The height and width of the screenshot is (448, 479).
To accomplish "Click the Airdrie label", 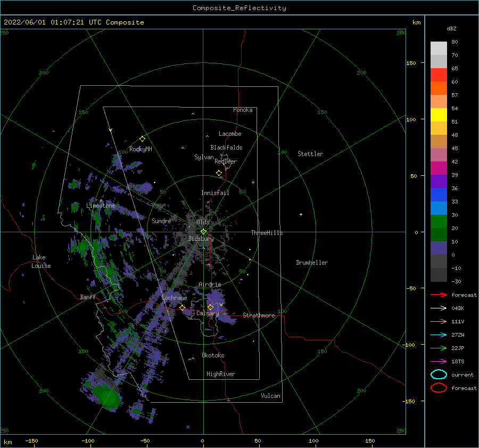I will [210, 284].
